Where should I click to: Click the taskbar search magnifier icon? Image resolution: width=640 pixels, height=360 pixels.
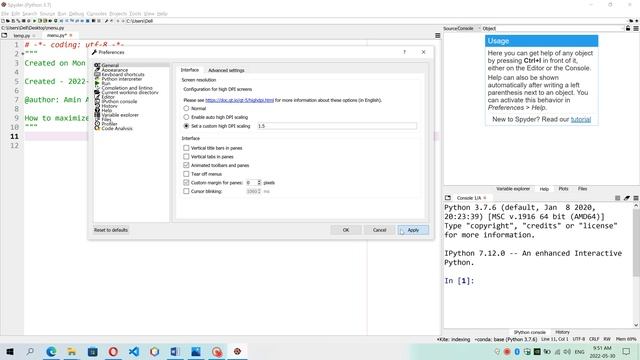pyautogui.click(x=30, y=351)
